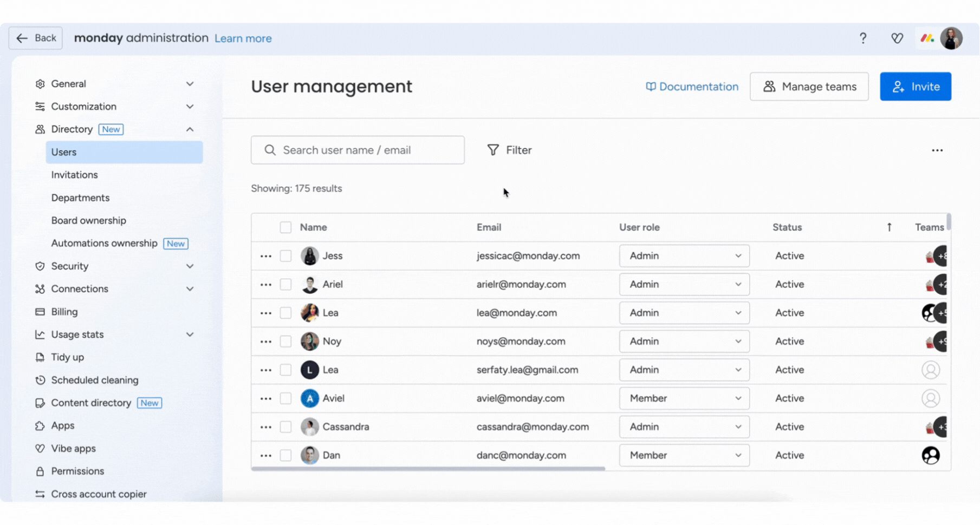The height and width of the screenshot is (525, 980).
Task: Click the Manage teams button
Action: coord(809,87)
